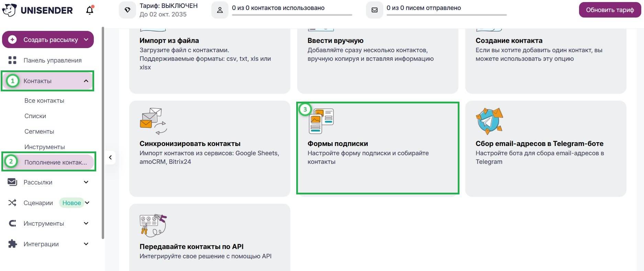Open the Создать рассылку dropdown arrow
The width and height of the screenshot is (644, 271).
pyautogui.click(x=86, y=40)
